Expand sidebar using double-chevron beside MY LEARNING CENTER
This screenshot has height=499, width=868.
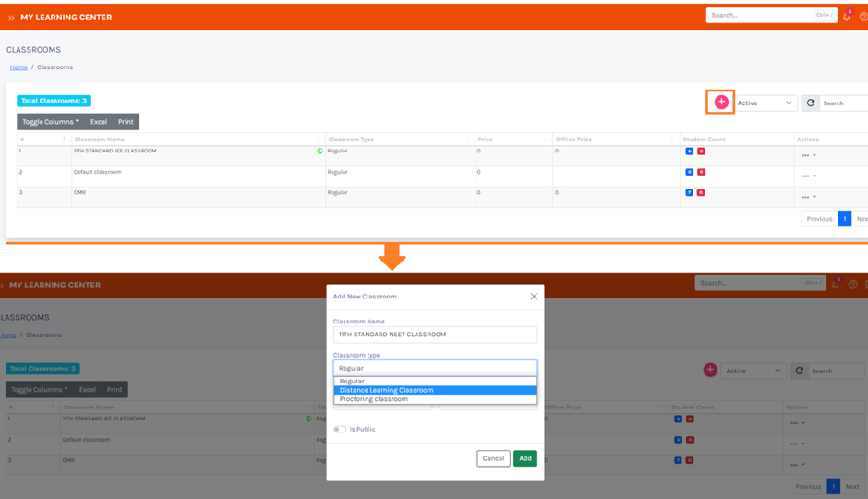pos(11,18)
